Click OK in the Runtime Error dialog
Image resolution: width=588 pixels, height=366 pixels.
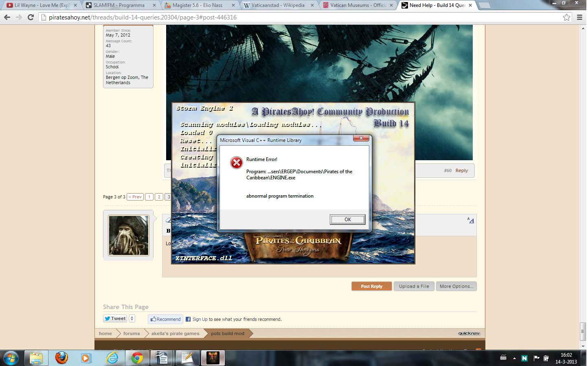coord(347,220)
